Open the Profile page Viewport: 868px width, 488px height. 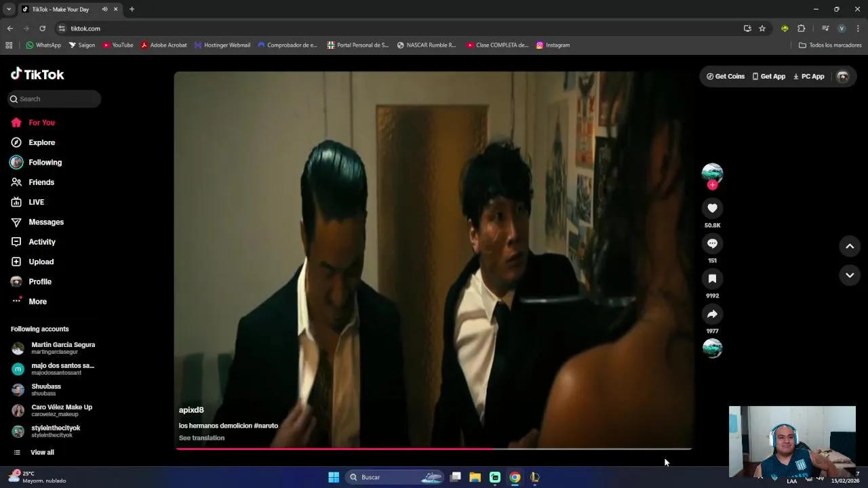click(31, 281)
